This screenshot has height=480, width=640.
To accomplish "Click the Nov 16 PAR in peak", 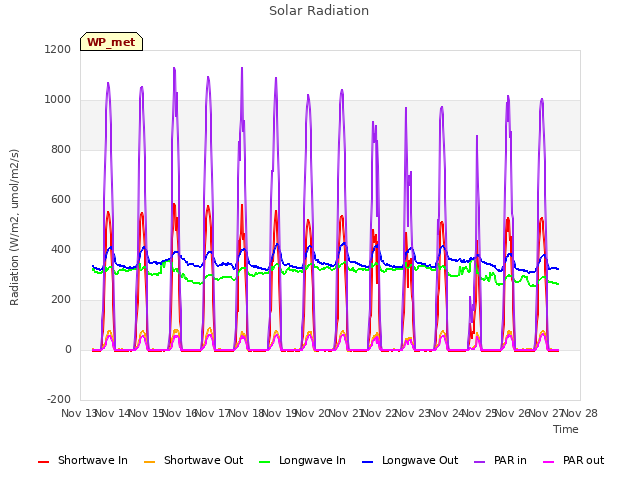I will coord(174,68).
